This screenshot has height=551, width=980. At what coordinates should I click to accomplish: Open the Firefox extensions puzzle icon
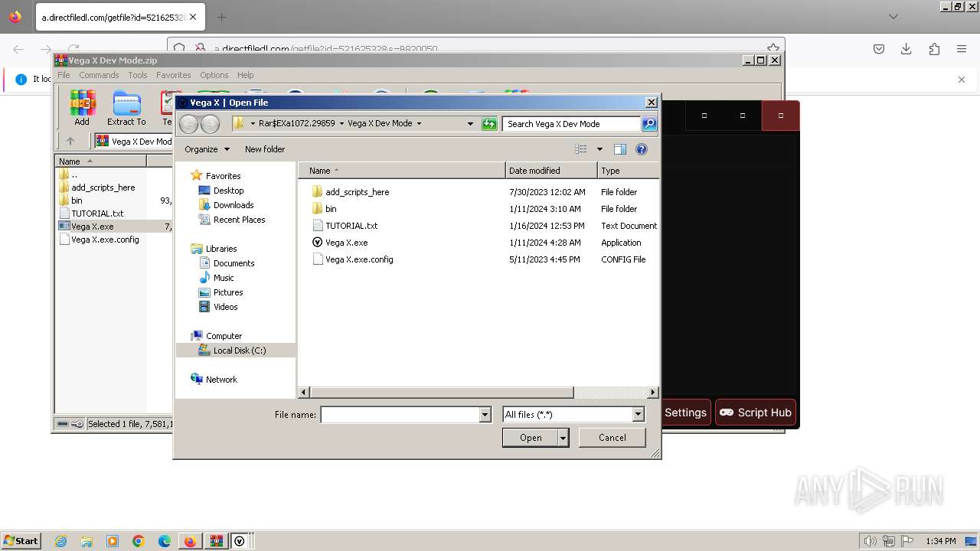934,49
